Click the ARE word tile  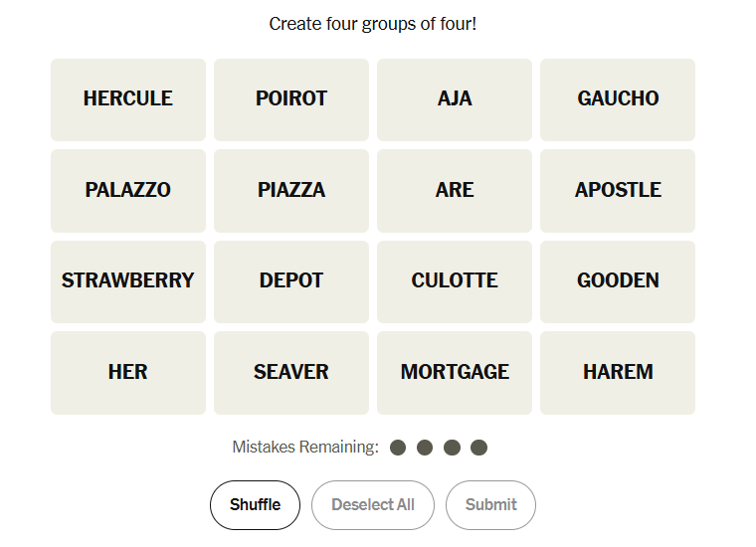pyautogui.click(x=455, y=190)
